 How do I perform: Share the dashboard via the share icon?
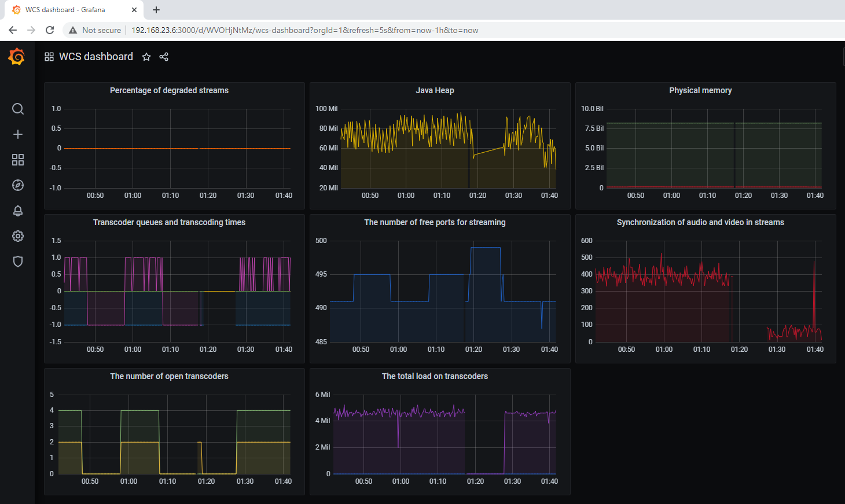point(164,56)
